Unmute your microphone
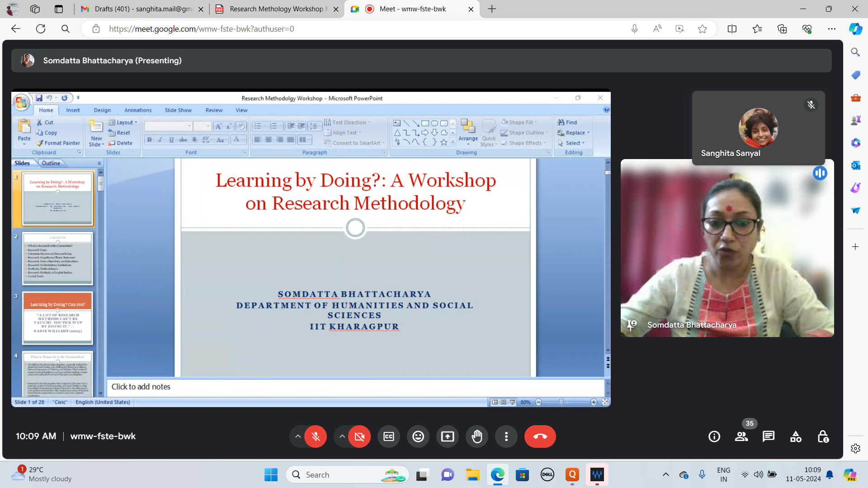This screenshot has height=488, width=868. [316, 436]
